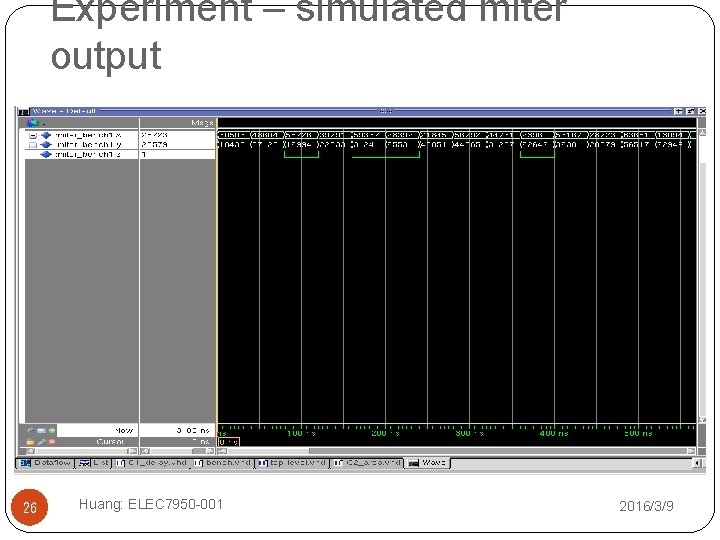Click the edit cursor pencil icon
The width and height of the screenshot is (720, 540).
tap(41, 442)
